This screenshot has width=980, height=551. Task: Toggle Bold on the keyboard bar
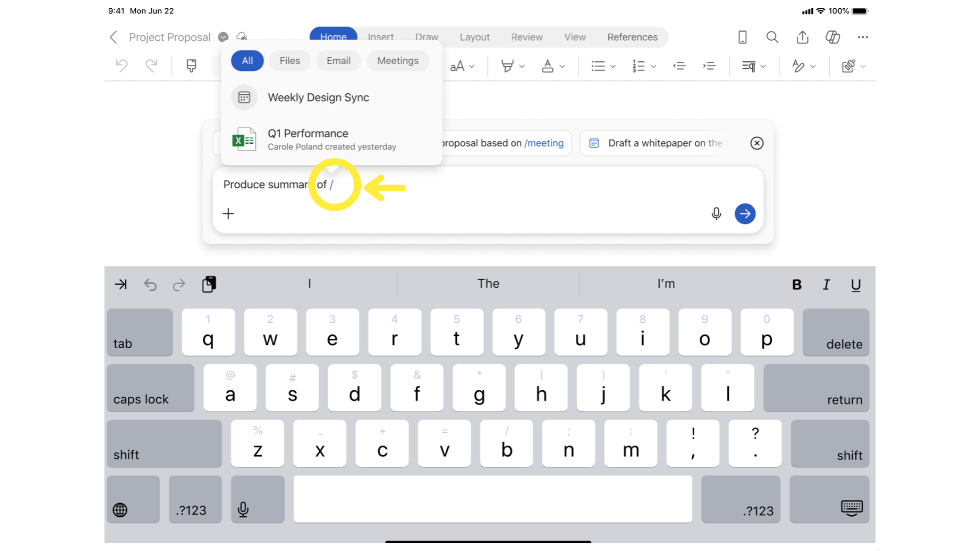(796, 285)
